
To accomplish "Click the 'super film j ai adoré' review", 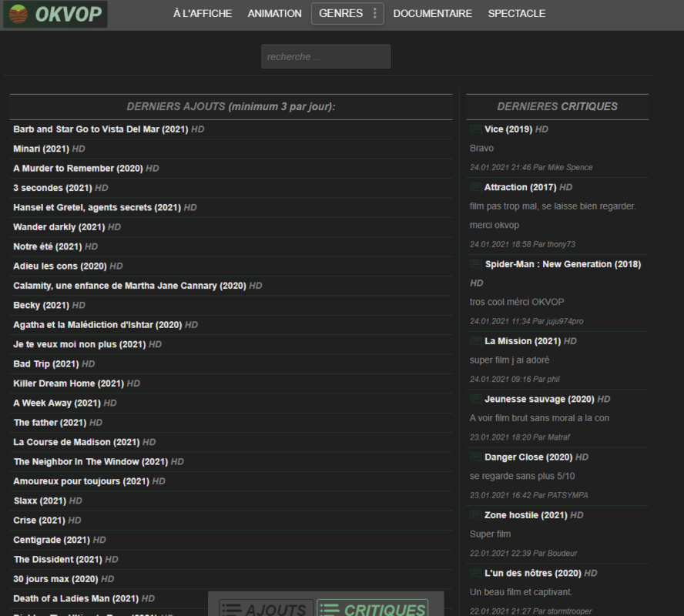I will [x=509, y=360].
